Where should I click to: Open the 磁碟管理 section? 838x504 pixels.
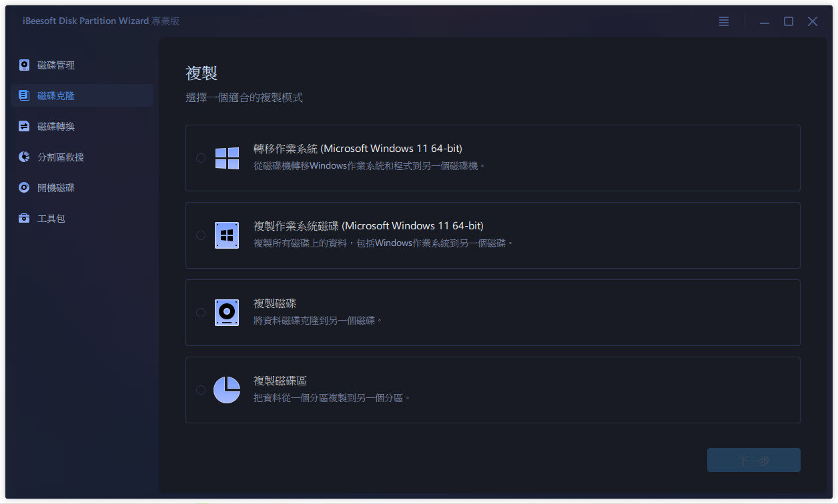82,65
